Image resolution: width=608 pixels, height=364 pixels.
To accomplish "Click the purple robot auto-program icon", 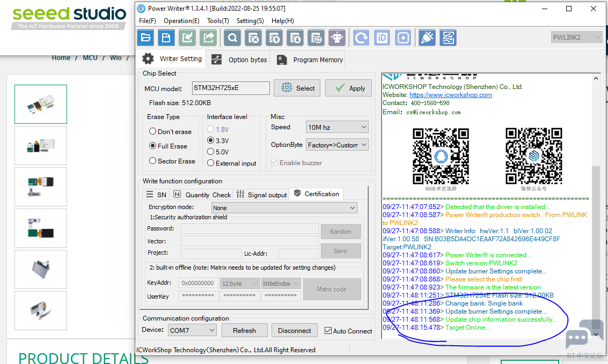I will click(x=337, y=38).
